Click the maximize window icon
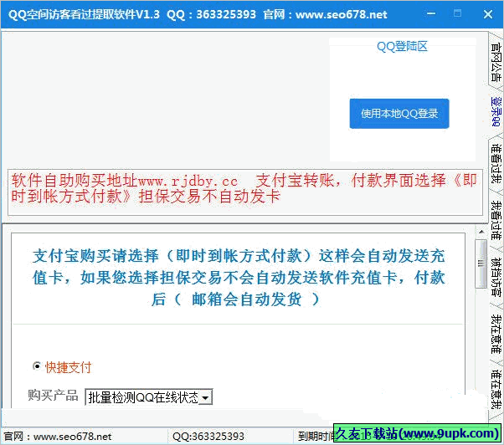504x445 pixels. [x=457, y=13]
